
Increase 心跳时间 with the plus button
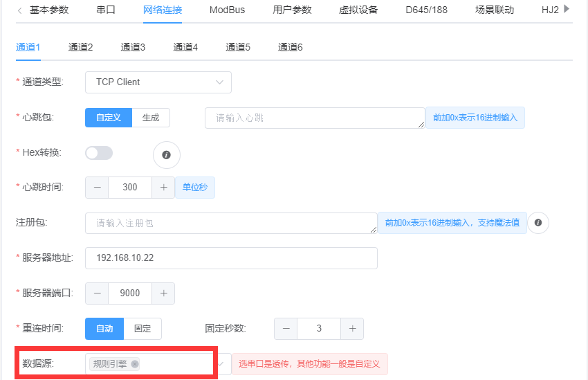tap(163, 188)
